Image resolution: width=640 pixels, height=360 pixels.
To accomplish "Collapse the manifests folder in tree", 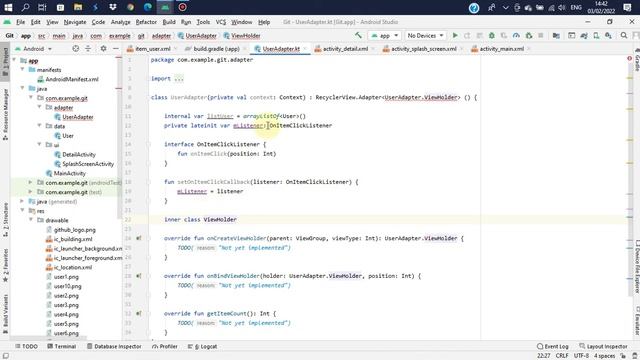I will pyautogui.click(x=22, y=70).
